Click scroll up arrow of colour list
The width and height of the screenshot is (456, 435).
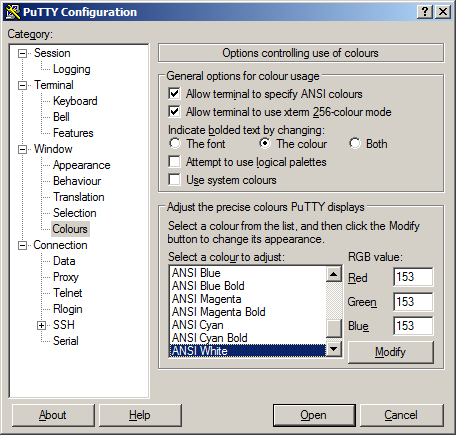point(334,274)
